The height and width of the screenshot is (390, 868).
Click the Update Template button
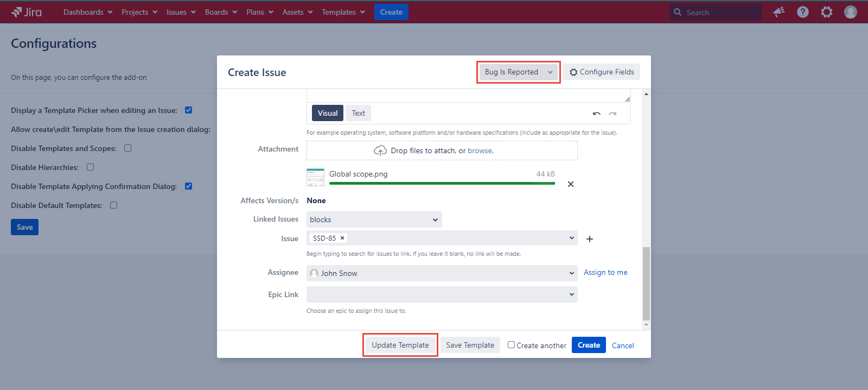(x=400, y=345)
